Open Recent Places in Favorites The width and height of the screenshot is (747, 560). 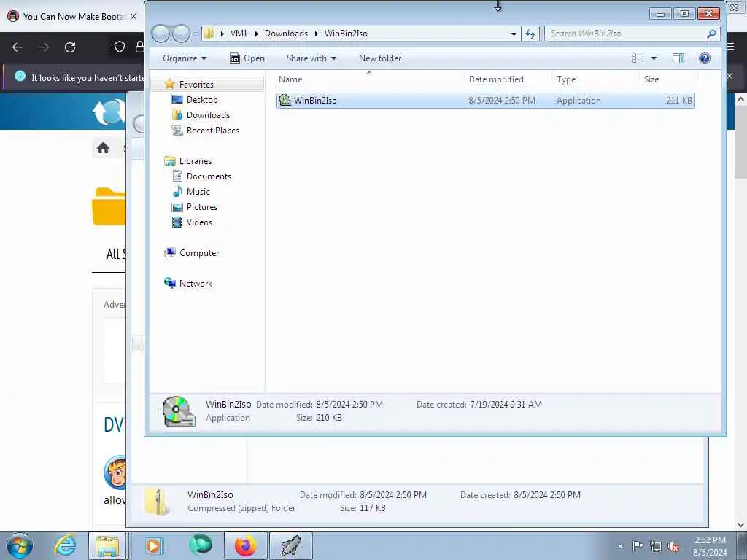[x=212, y=130]
